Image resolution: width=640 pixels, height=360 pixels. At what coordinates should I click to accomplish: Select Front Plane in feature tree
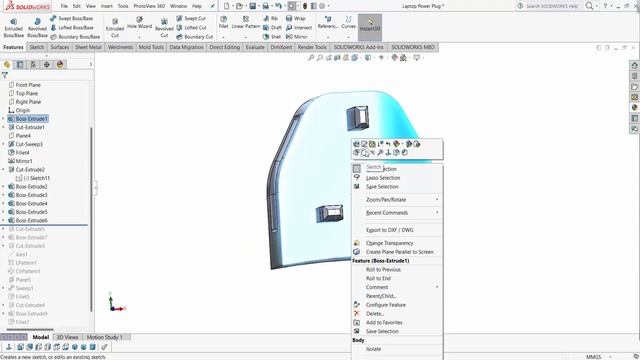pyautogui.click(x=24, y=85)
